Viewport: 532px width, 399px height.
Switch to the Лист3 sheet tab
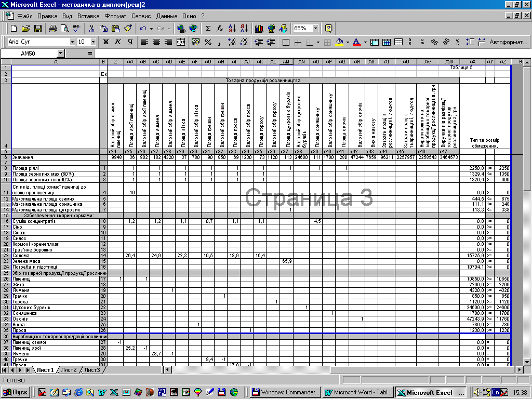[x=92, y=370]
